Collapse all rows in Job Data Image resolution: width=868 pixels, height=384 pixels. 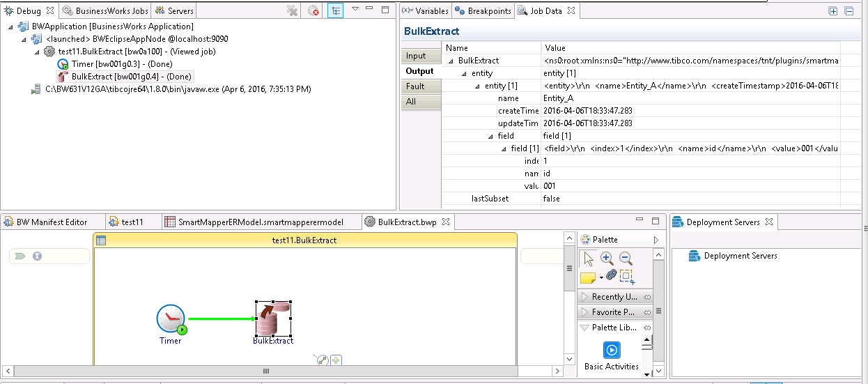click(848, 10)
